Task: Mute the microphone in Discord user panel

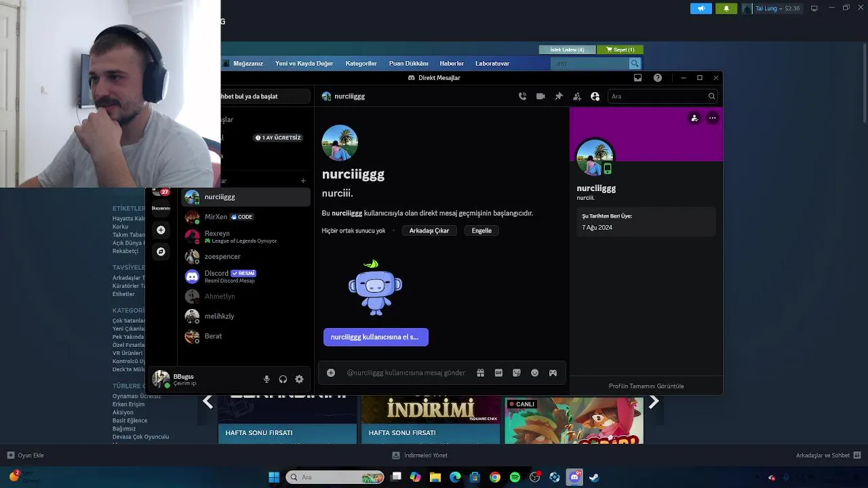Action: (x=267, y=380)
